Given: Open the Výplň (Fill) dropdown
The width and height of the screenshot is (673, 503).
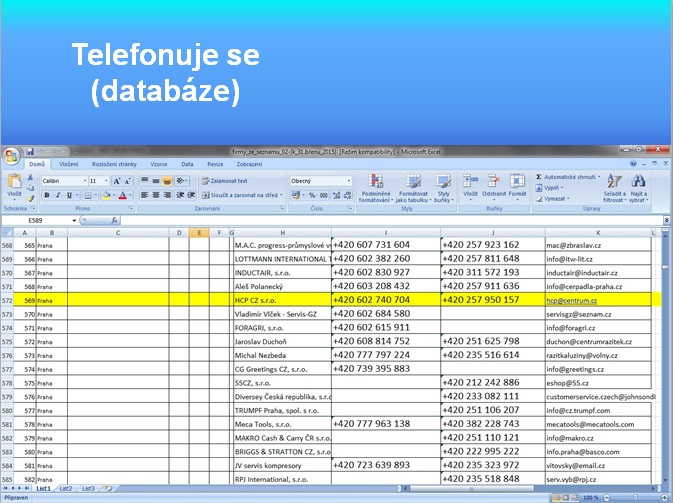Looking at the screenshot, I should click(549, 188).
